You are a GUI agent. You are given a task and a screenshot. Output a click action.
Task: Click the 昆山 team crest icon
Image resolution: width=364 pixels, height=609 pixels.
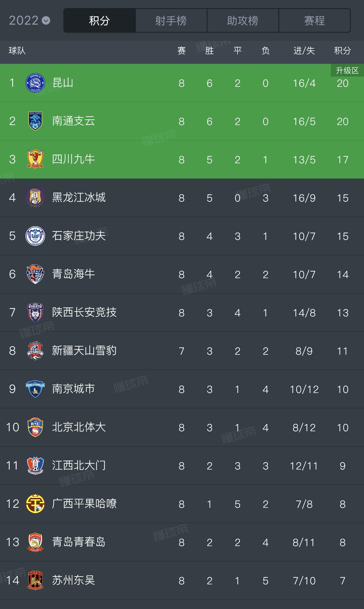point(35,83)
